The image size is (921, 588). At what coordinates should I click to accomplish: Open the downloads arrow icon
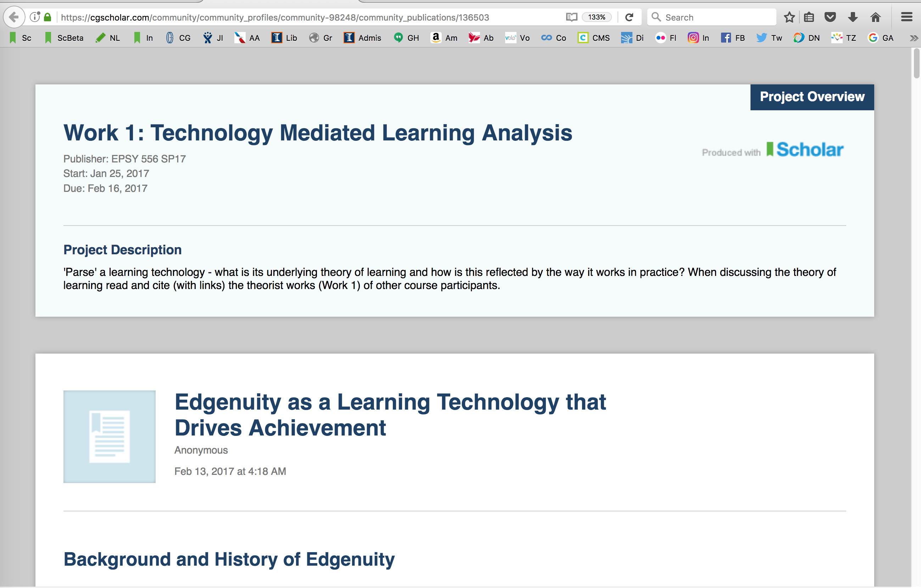point(853,17)
